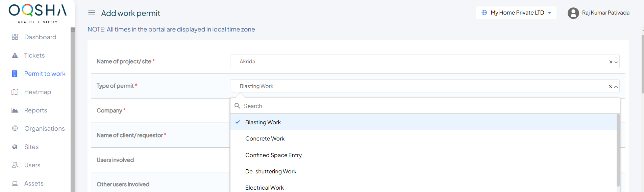The height and width of the screenshot is (192, 644).
Task: Click the Dashboard grid icon in sidebar
Action: (x=15, y=37)
